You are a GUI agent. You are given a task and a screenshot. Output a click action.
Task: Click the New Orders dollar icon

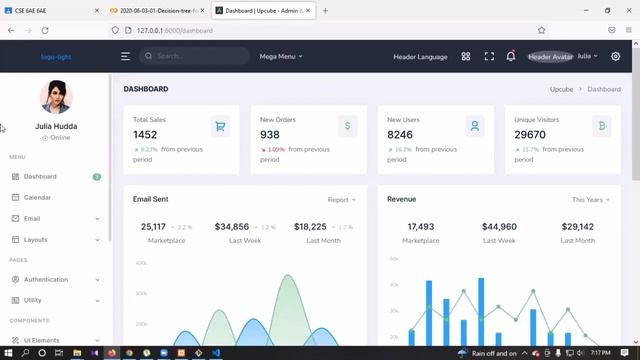click(347, 126)
